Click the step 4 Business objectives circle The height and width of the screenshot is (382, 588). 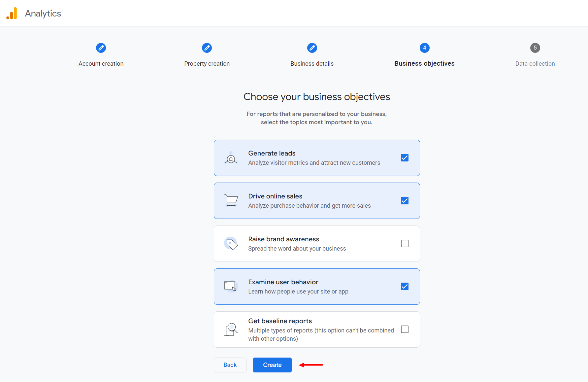pos(425,48)
